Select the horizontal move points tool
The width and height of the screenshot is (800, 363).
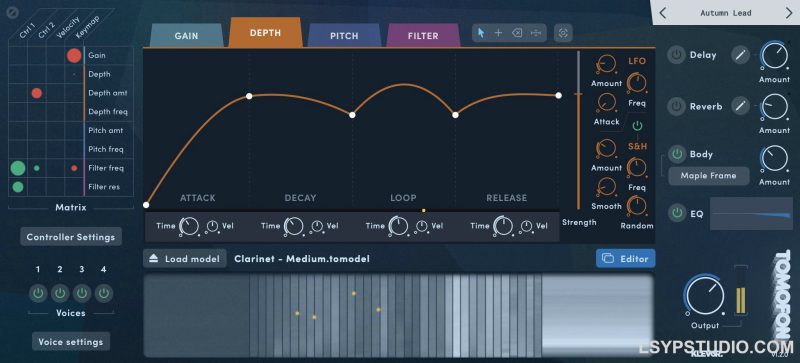click(536, 33)
